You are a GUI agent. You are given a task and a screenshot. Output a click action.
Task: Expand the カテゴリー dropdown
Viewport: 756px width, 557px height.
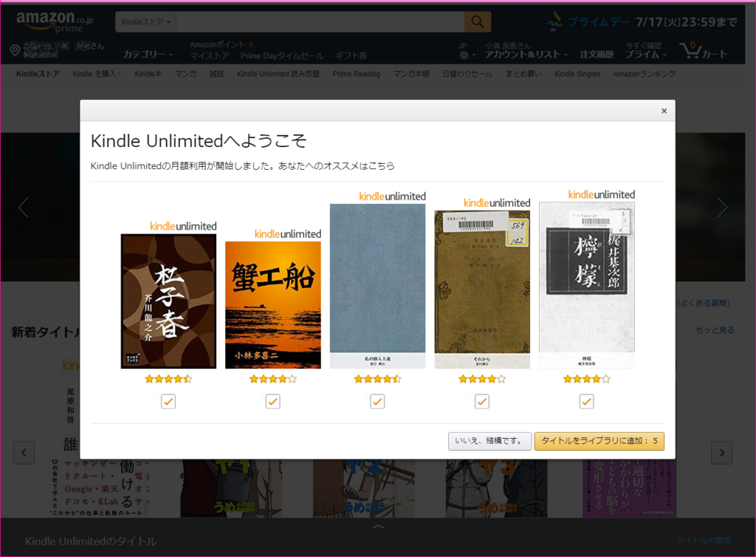coord(148,54)
